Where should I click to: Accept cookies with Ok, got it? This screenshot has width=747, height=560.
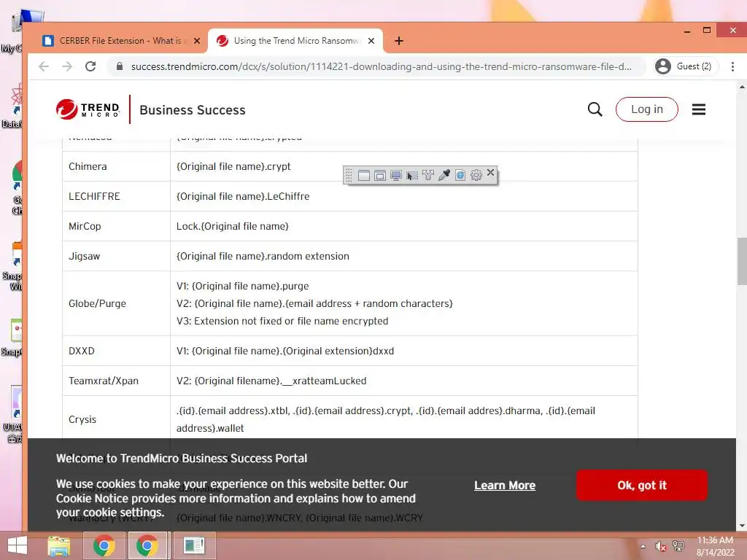point(642,485)
